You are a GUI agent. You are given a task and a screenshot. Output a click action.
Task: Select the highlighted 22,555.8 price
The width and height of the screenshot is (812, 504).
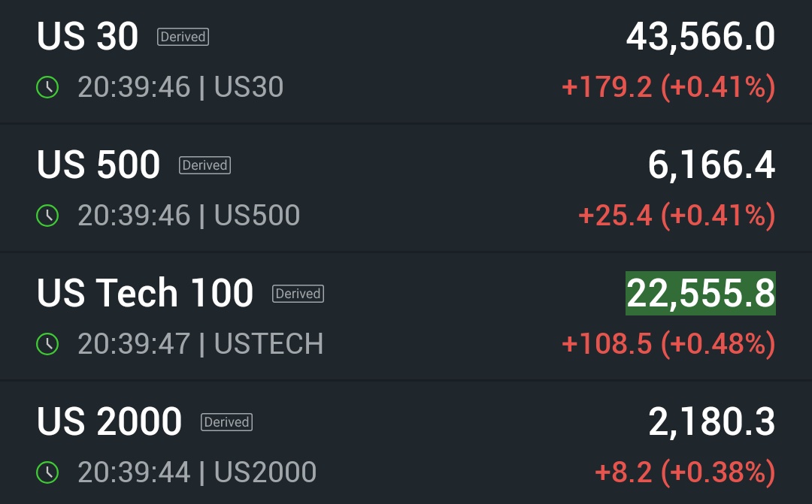tap(701, 293)
